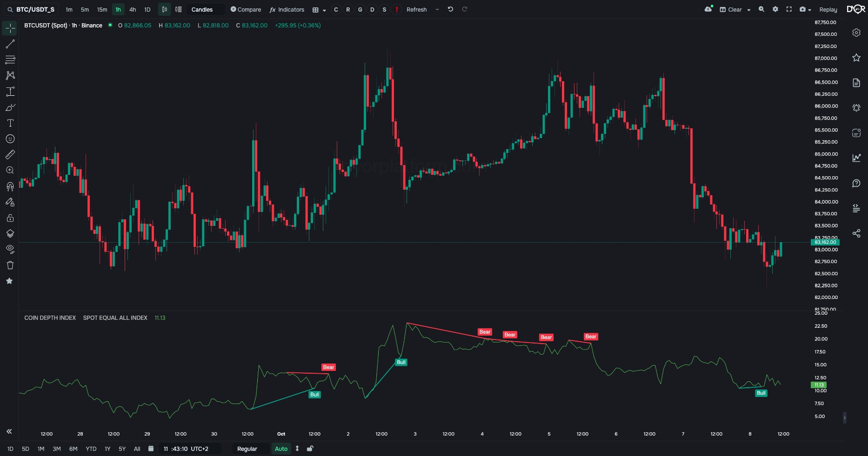Open the emoji sticker tool

point(10,139)
